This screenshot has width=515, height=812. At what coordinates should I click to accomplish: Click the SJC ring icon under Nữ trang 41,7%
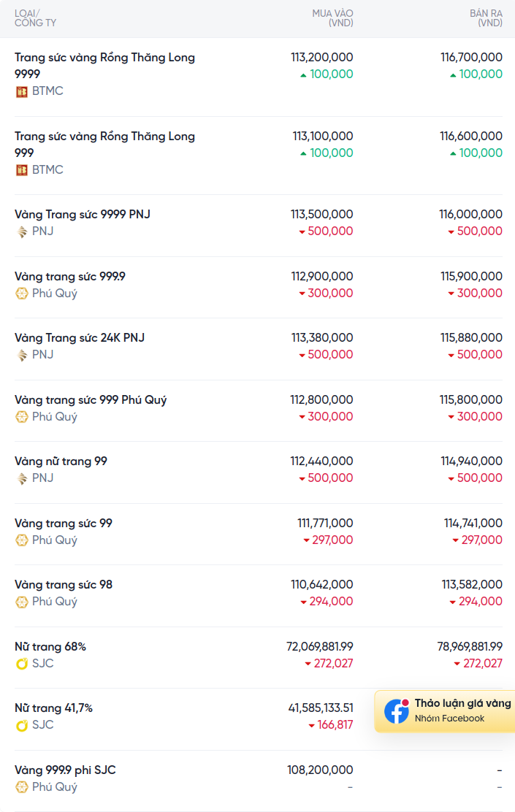click(21, 726)
